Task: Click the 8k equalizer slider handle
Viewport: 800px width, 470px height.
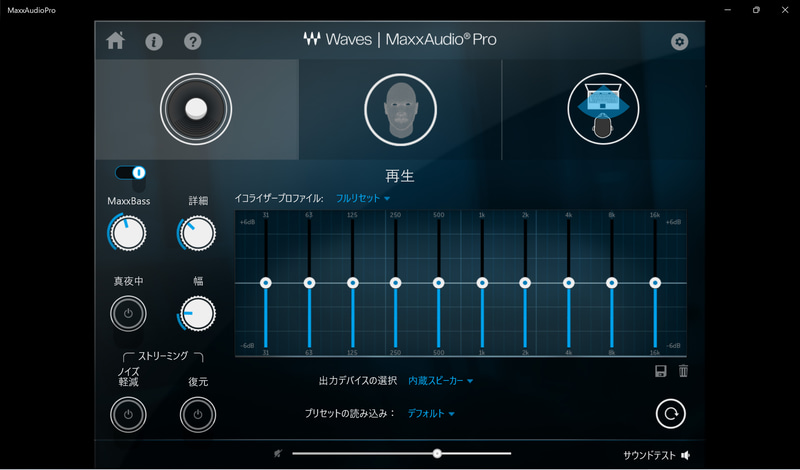Action: point(612,283)
